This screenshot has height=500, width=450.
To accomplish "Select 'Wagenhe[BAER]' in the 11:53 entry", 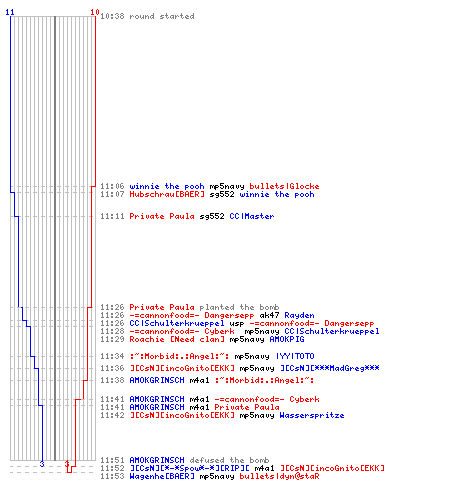I will (162, 476).
